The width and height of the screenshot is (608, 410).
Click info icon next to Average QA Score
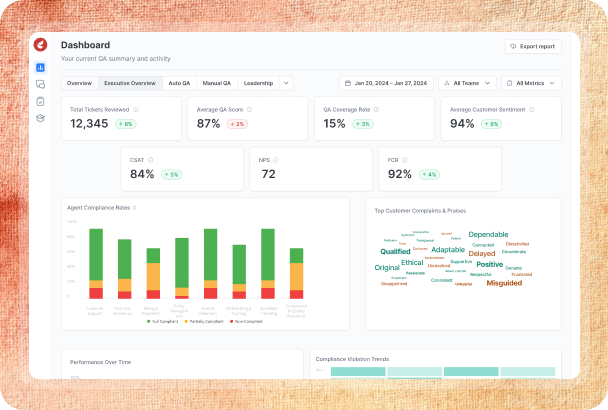pos(247,109)
